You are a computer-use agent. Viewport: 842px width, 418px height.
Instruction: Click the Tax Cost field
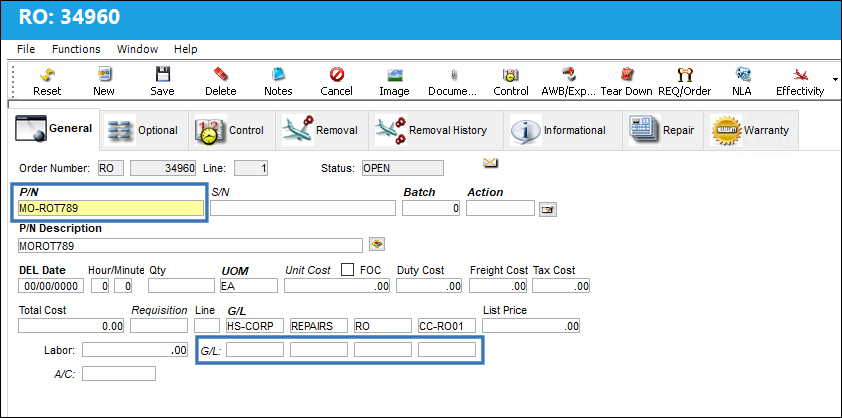click(561, 286)
